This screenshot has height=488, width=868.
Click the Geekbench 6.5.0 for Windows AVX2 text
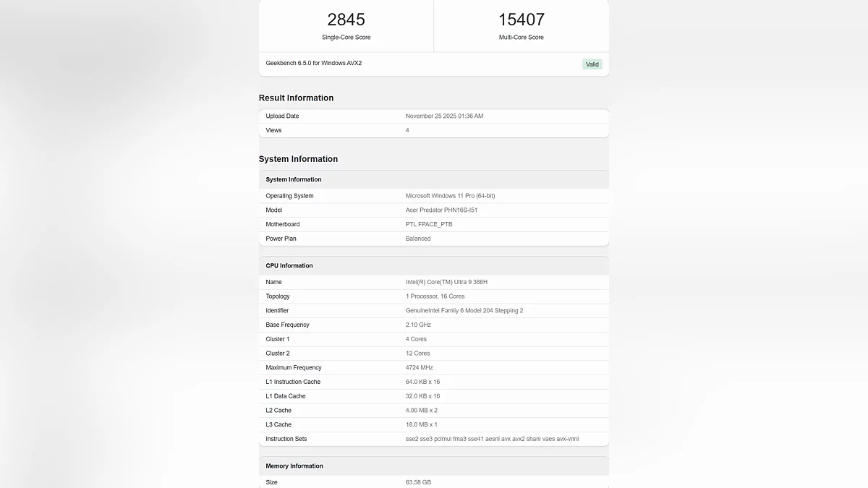[x=314, y=63]
